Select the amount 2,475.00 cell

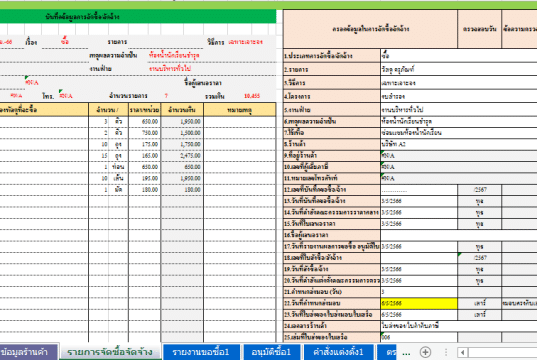coord(182,156)
